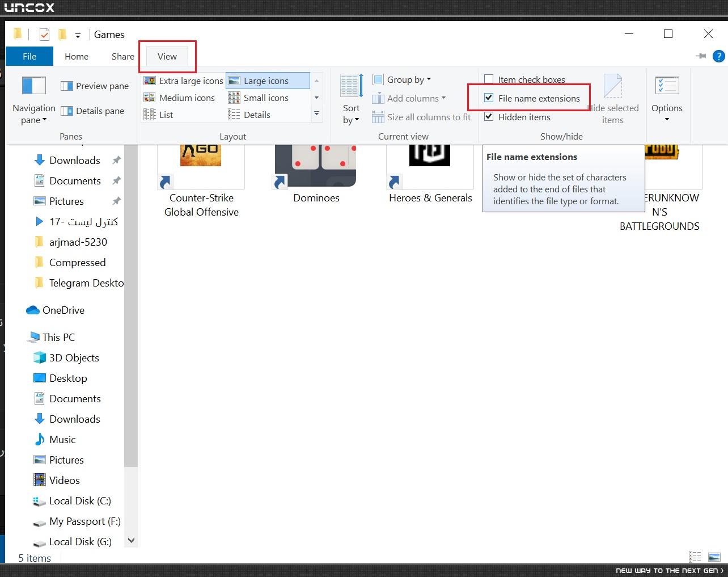The height and width of the screenshot is (577, 728).
Task: Click the navigation pane scrollbar down arrow
Action: tap(131, 540)
